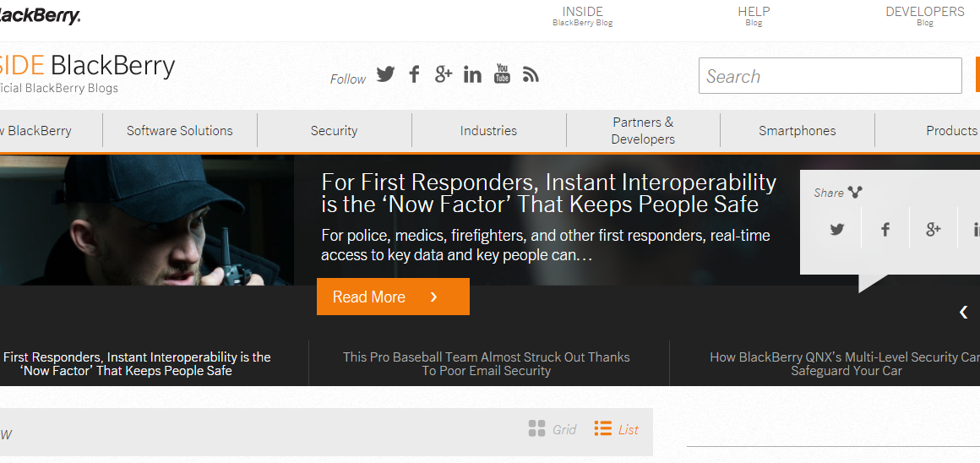Open the Security menu

tap(335, 131)
